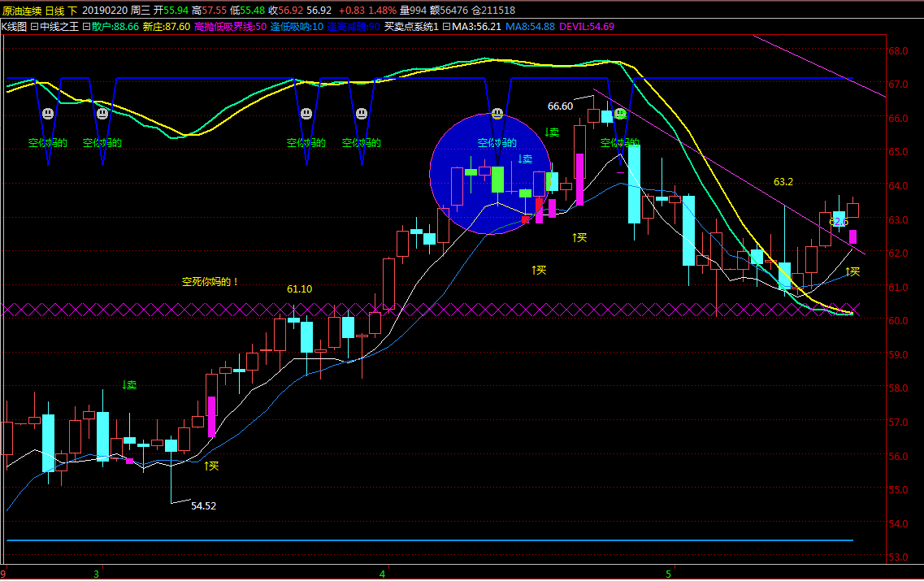This screenshot has height=581, width=924.
Task: Select the green sell arrow left of the 66.60 label
Action: (x=552, y=132)
